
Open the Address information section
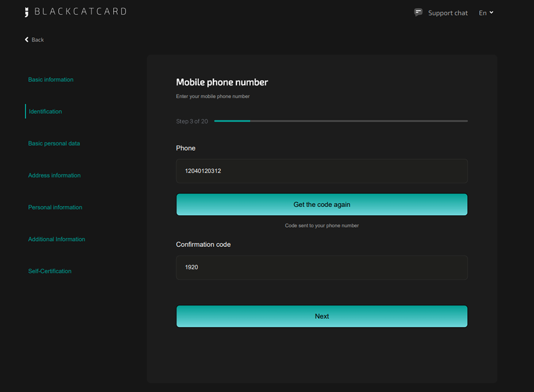54,175
